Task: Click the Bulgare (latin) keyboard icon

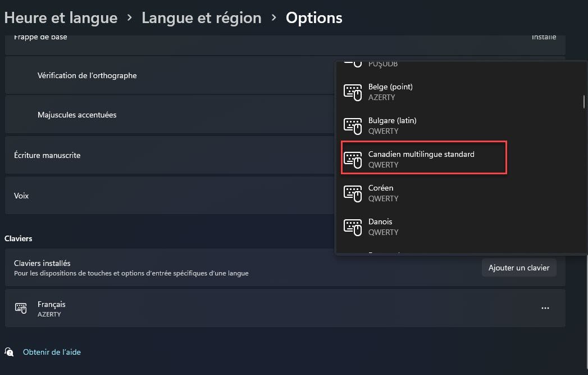Action: (x=353, y=126)
